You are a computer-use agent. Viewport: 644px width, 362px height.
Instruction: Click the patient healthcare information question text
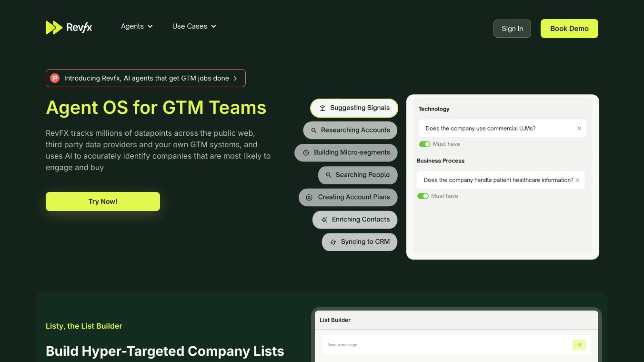pyautogui.click(x=498, y=180)
